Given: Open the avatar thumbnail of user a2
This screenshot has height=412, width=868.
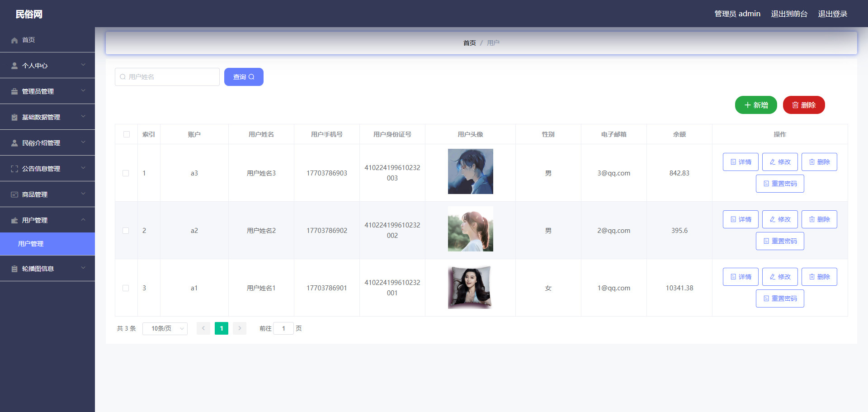Looking at the screenshot, I should [470, 229].
